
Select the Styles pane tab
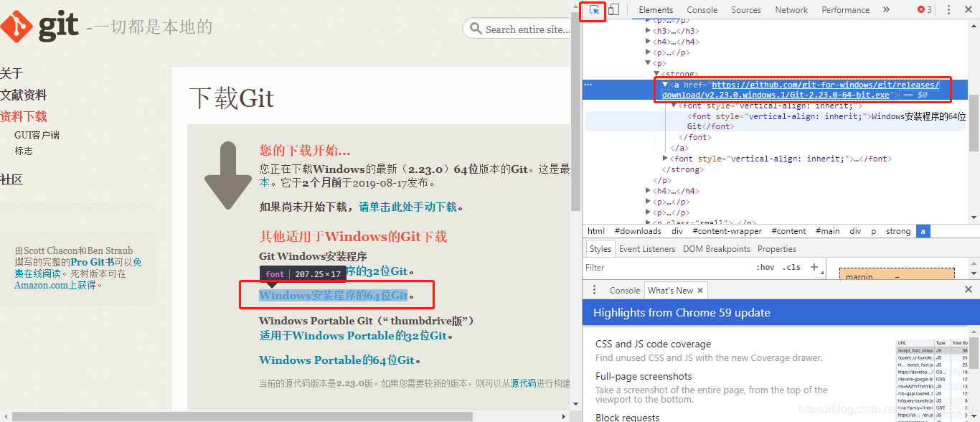pos(600,249)
